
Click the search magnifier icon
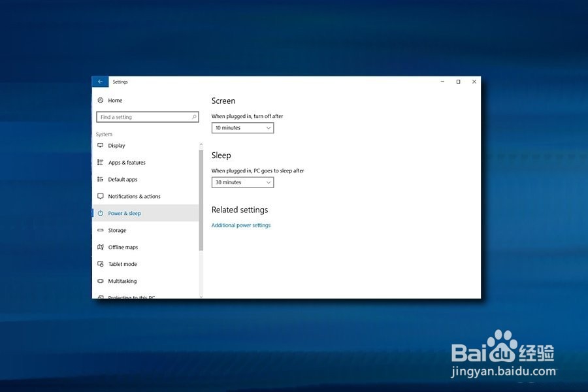194,117
